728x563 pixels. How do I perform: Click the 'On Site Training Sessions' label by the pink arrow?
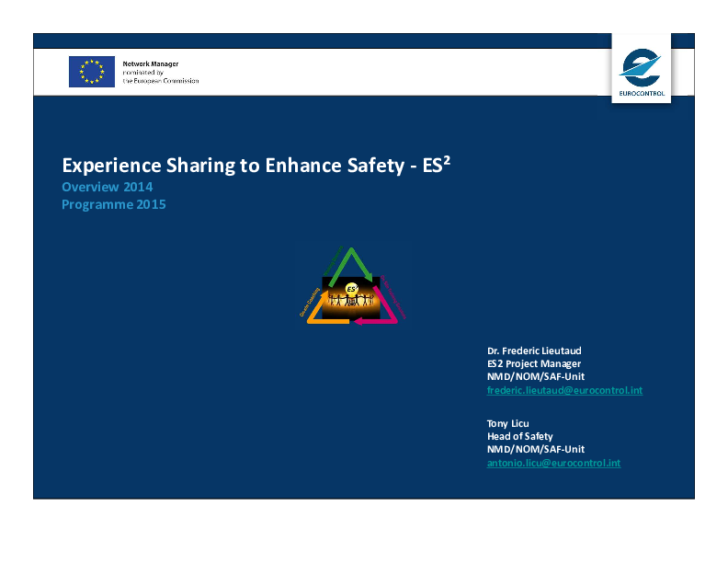pyautogui.click(x=393, y=296)
